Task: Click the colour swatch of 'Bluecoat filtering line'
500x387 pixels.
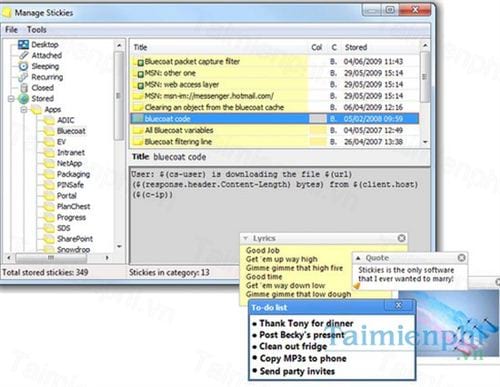Action: (318, 142)
